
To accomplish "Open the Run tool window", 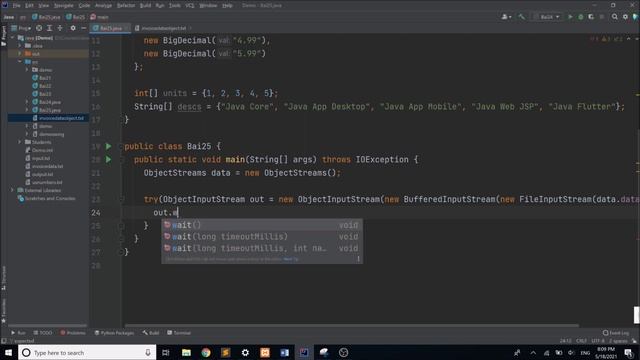I will click(18, 333).
